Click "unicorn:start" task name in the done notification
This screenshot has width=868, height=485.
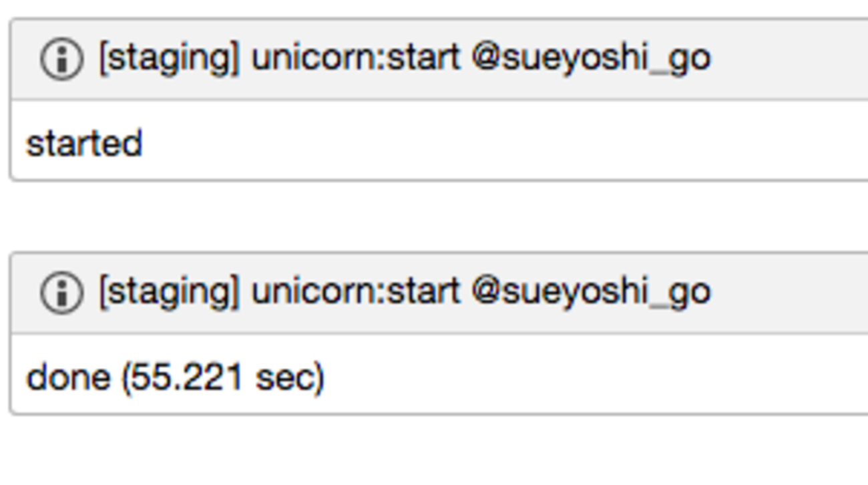356,292
